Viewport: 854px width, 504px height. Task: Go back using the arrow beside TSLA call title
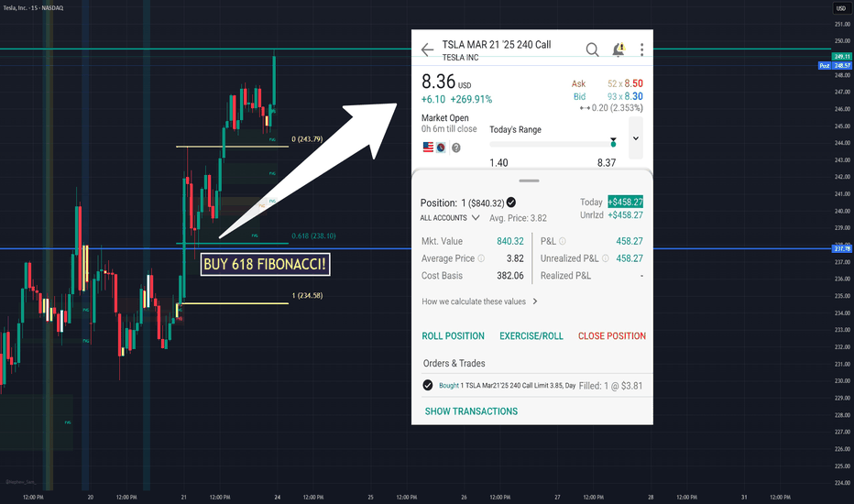click(x=427, y=49)
